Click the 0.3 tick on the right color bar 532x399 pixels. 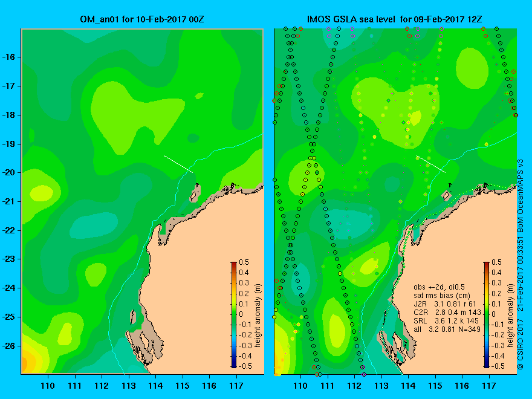(496, 283)
